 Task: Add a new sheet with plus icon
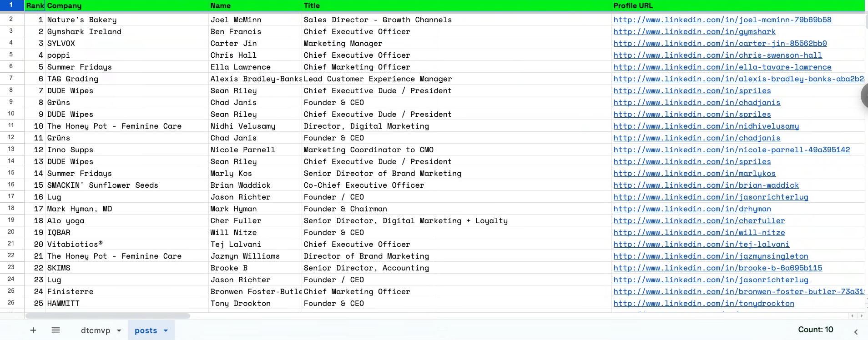tap(33, 330)
